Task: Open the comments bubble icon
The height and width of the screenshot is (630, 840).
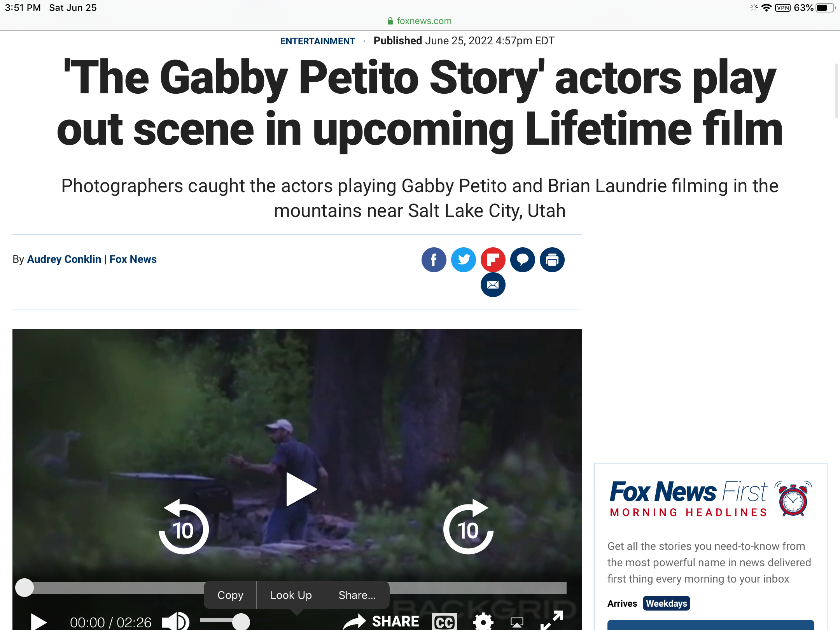Action: tap(522, 260)
